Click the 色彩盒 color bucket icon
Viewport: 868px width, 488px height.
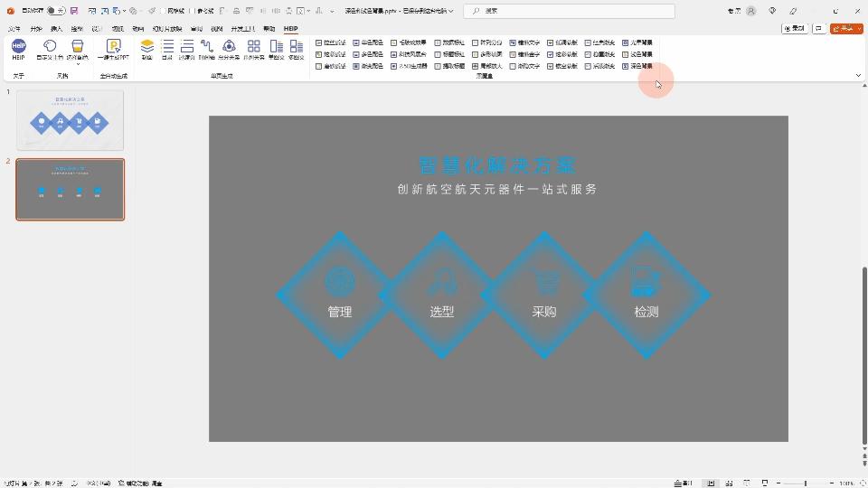(x=78, y=46)
